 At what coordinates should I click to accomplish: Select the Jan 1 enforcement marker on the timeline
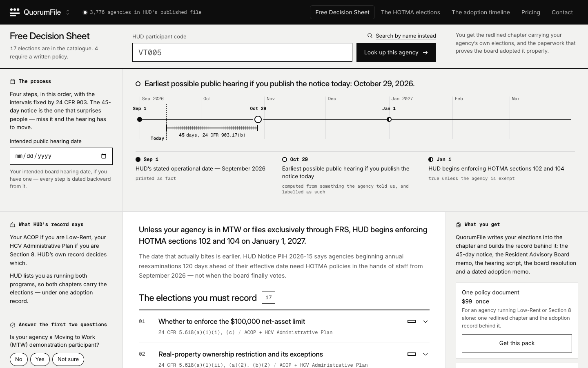pos(389,119)
